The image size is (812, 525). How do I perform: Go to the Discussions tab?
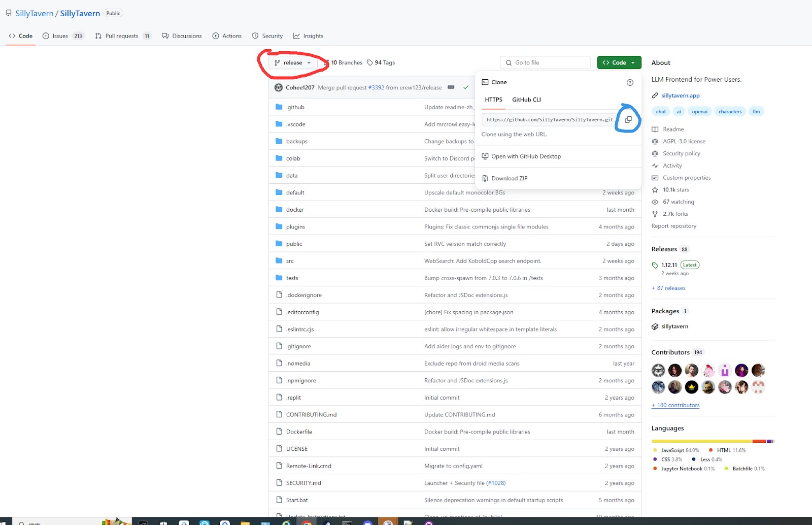[x=182, y=36]
